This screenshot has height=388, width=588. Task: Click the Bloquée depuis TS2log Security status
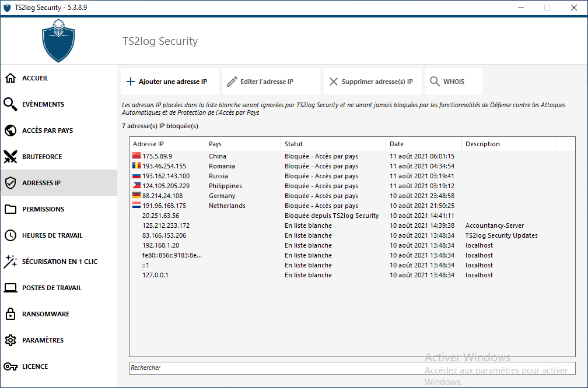click(331, 216)
